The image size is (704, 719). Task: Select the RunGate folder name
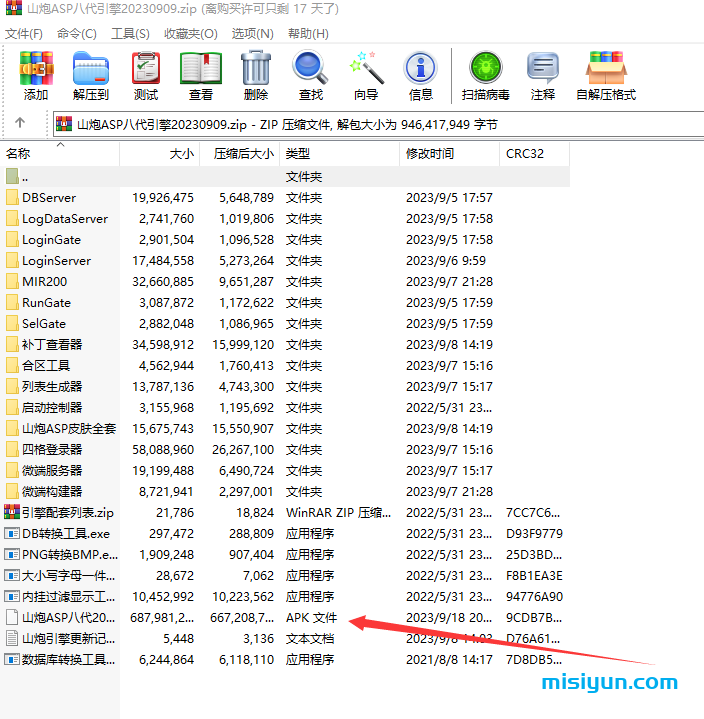coord(46,303)
